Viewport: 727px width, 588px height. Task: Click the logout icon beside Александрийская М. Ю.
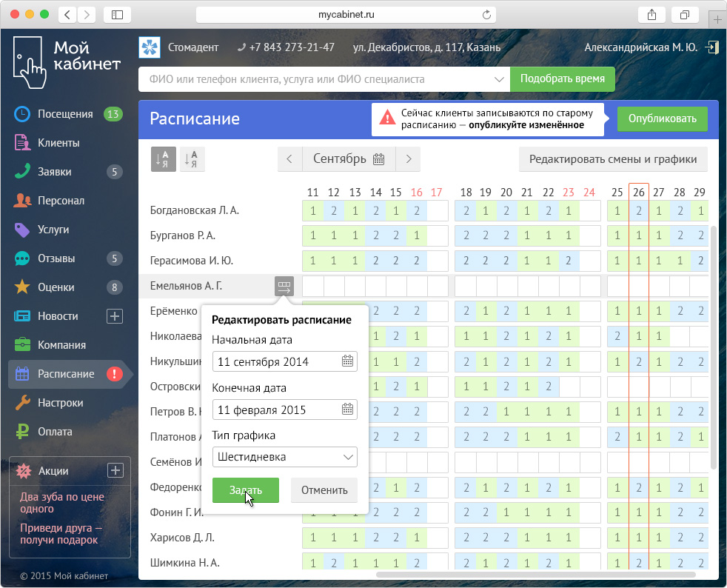pyautogui.click(x=711, y=47)
